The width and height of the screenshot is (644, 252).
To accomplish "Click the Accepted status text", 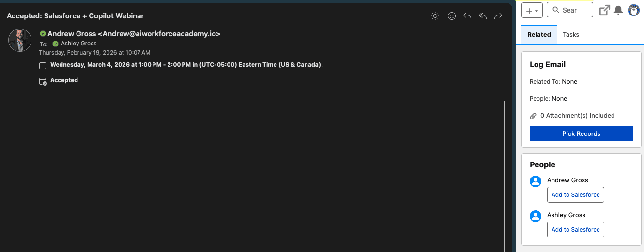I will coord(64,80).
